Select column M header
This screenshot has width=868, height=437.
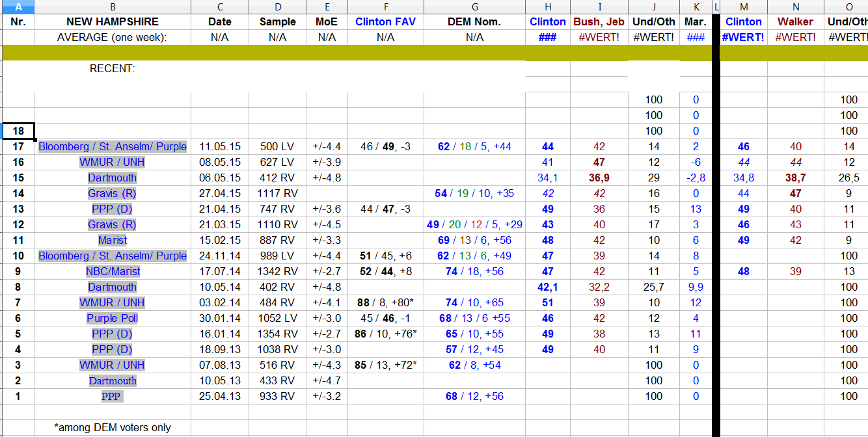744,7
